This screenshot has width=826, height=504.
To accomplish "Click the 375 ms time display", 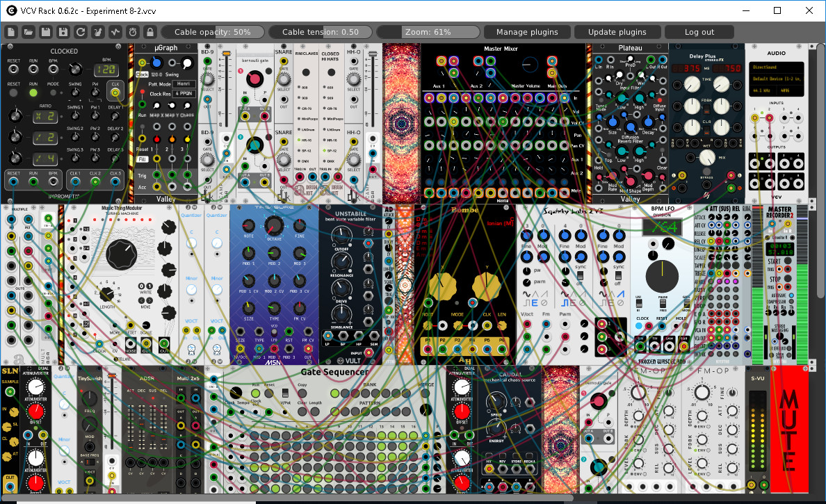I will click(686, 68).
